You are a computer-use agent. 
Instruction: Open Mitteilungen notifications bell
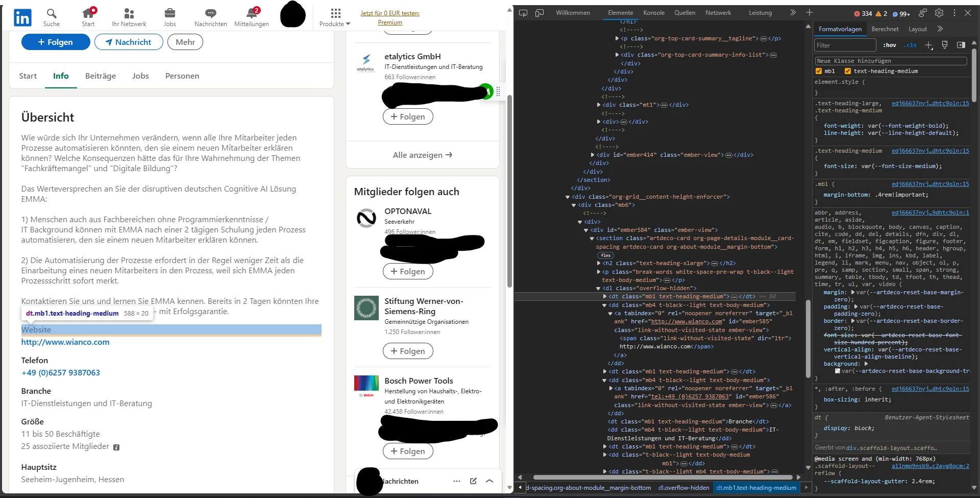click(252, 17)
